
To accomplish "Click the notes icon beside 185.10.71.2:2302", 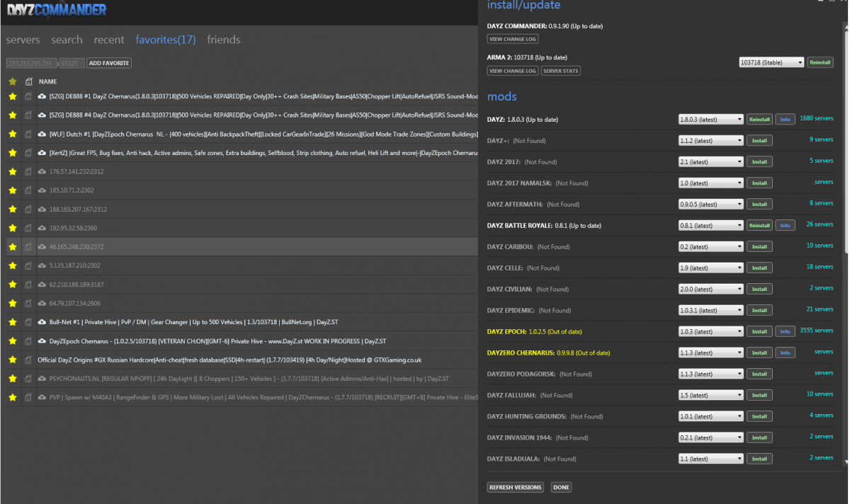I will [28, 190].
